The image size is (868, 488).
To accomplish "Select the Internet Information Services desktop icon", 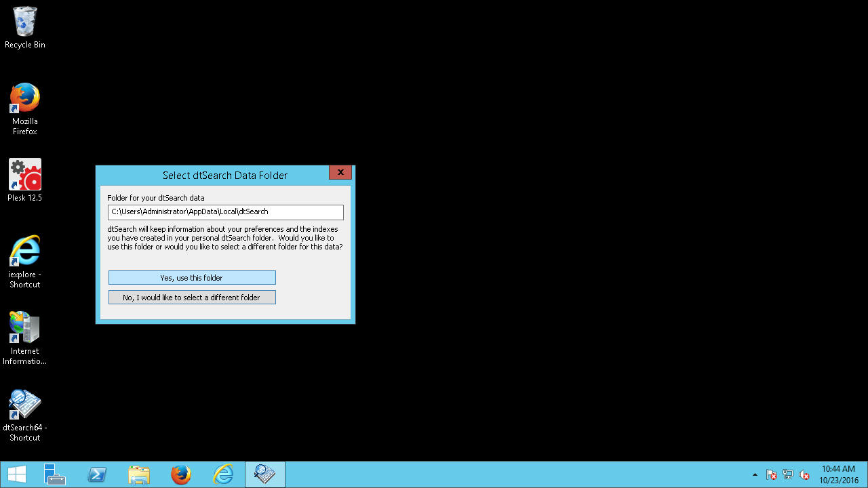I will (x=25, y=338).
